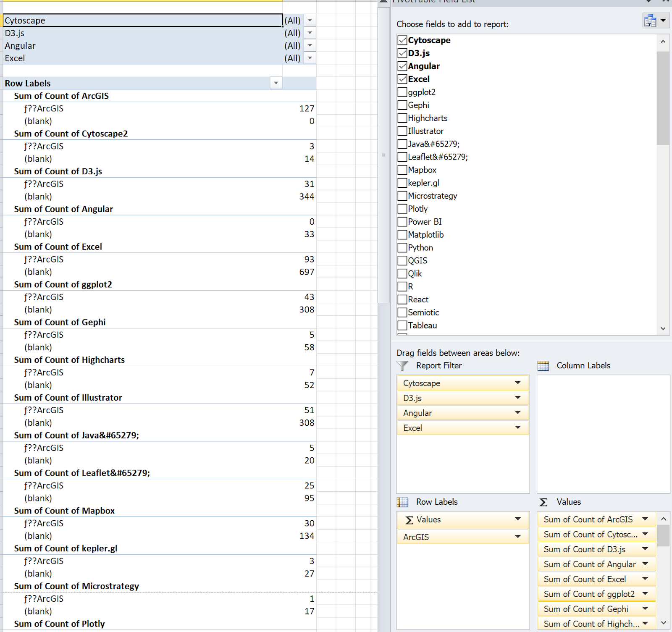The height and width of the screenshot is (632, 672).
Task: Open the Values item dropdown in Row Labels
Action: tap(518, 519)
